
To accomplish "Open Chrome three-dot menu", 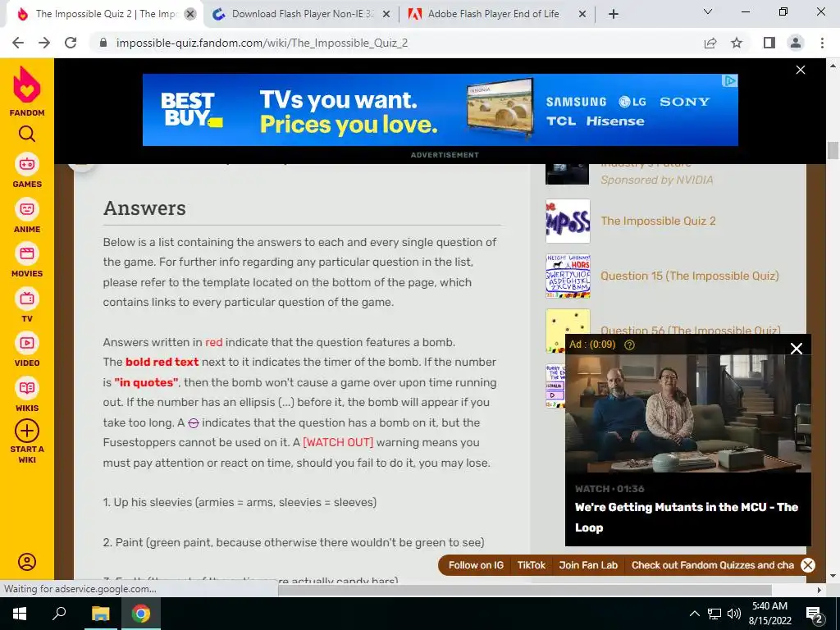I will point(822,43).
